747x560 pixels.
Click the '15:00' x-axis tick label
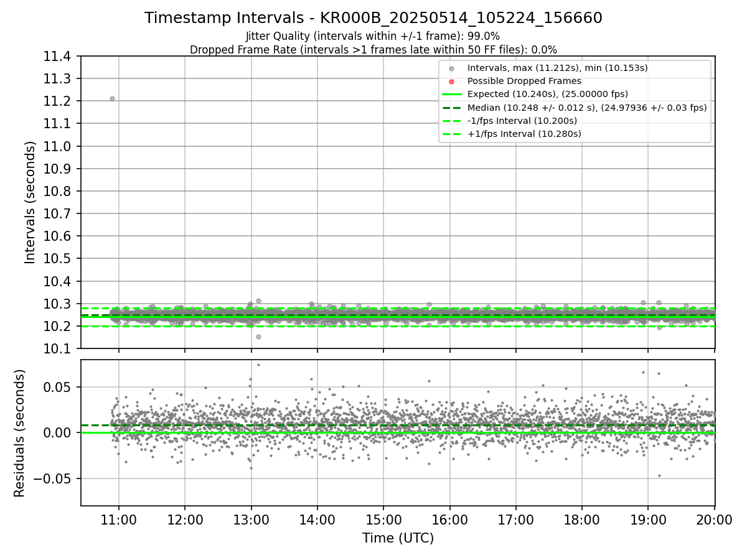click(x=383, y=519)
